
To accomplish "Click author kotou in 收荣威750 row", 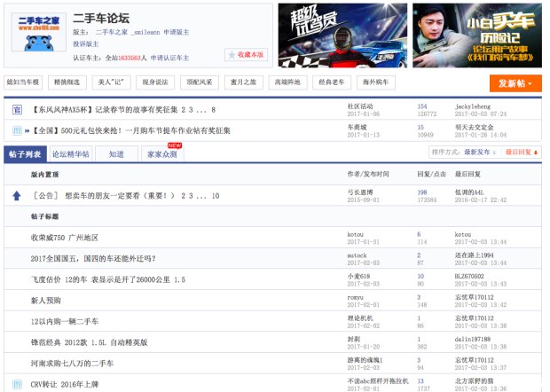I will 356,234.
